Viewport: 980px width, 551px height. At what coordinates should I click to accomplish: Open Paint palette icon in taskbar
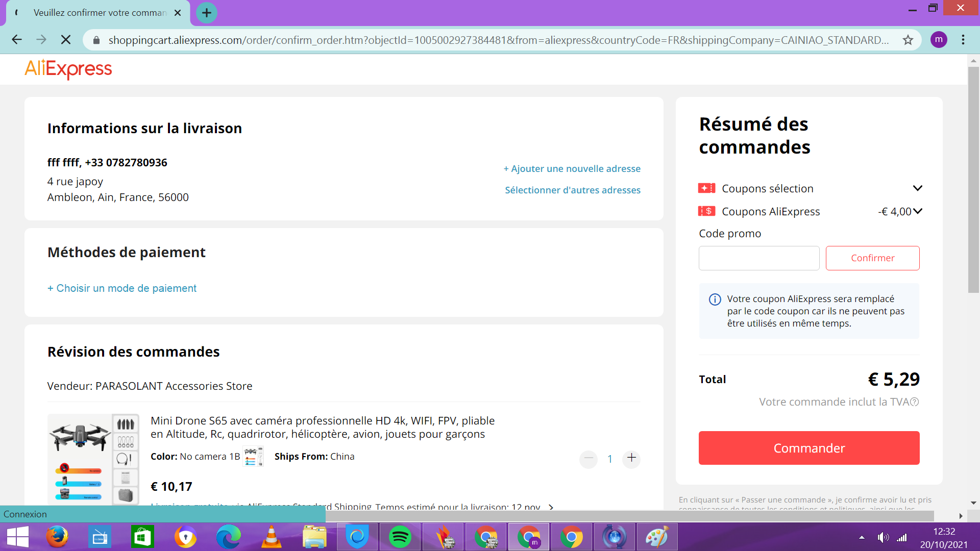tap(656, 537)
